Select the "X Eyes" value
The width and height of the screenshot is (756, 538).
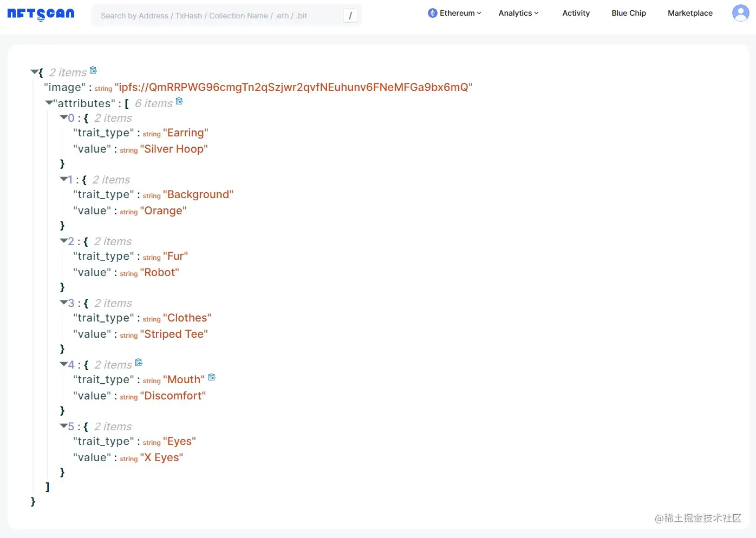coord(161,457)
